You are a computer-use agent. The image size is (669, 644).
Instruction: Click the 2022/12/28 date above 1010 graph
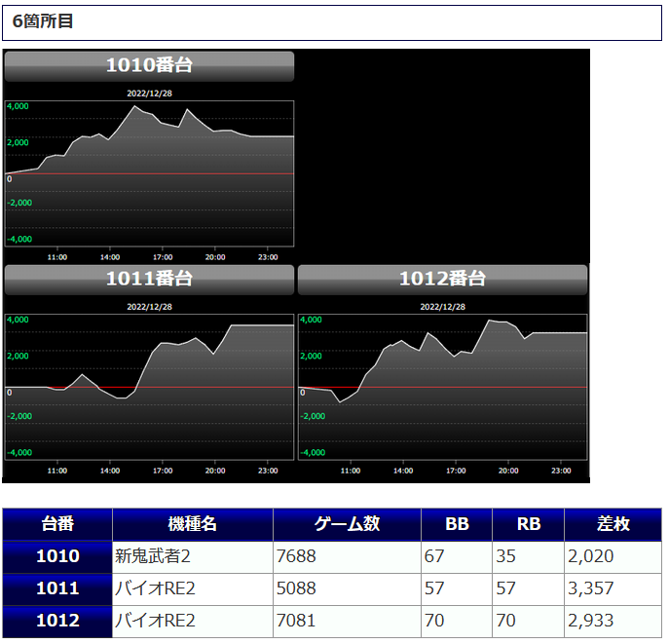coord(149,94)
